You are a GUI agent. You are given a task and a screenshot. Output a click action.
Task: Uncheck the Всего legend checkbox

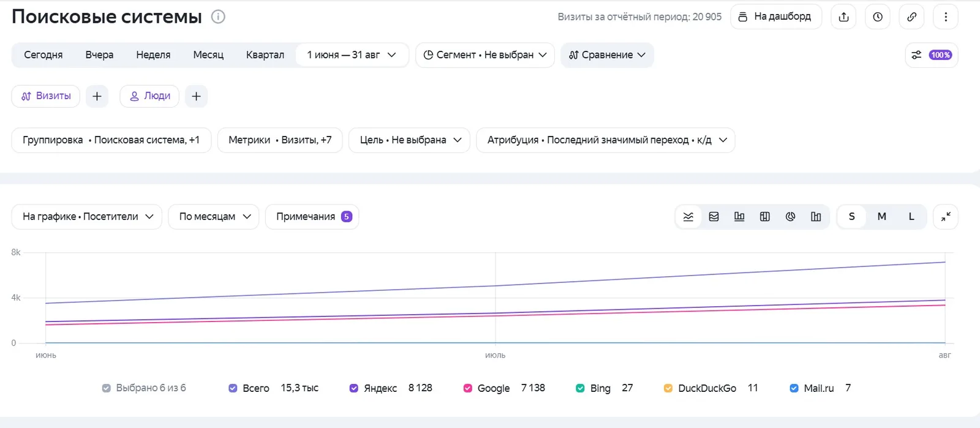tap(233, 388)
